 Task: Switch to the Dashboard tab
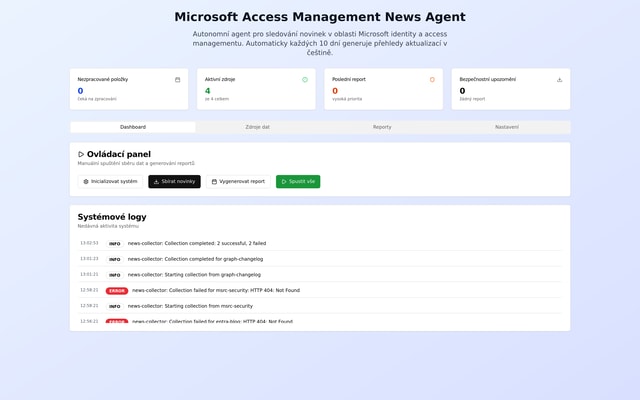(x=133, y=127)
